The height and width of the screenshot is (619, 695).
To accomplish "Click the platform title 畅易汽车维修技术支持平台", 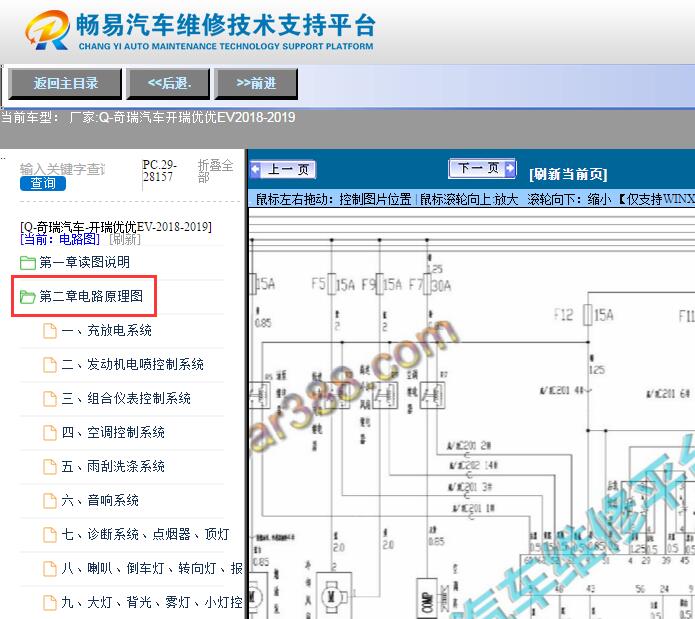I will tap(226, 25).
